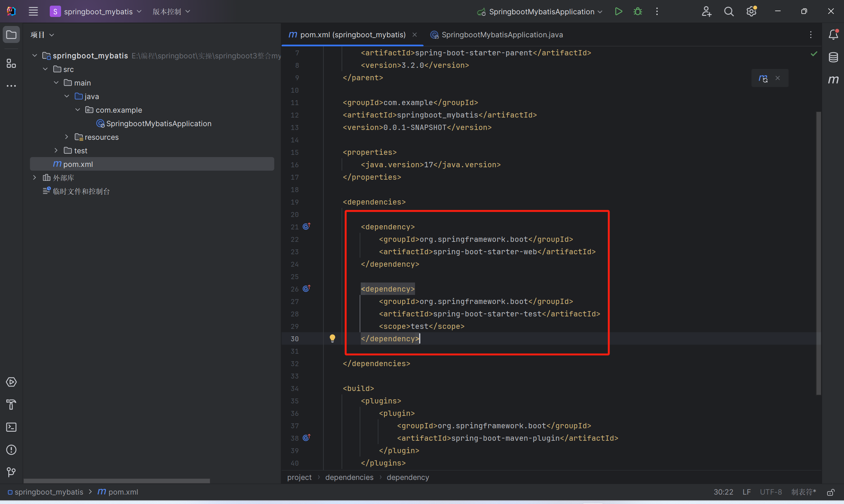Open the Git version control tool window
This screenshot has width=844, height=504.
click(x=11, y=472)
